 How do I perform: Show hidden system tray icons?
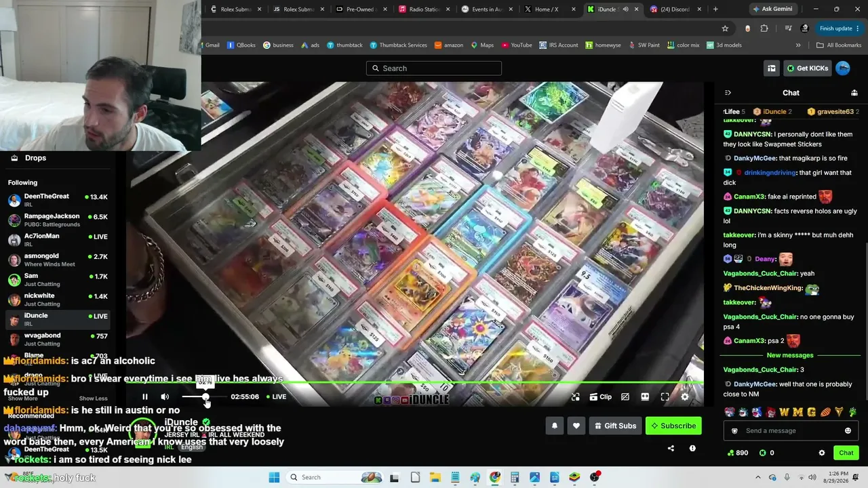(x=757, y=477)
